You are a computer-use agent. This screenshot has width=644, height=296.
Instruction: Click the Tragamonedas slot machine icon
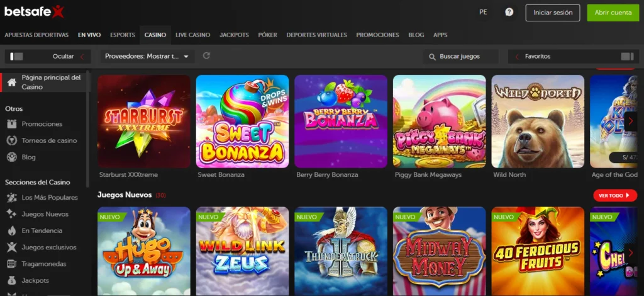point(12,264)
